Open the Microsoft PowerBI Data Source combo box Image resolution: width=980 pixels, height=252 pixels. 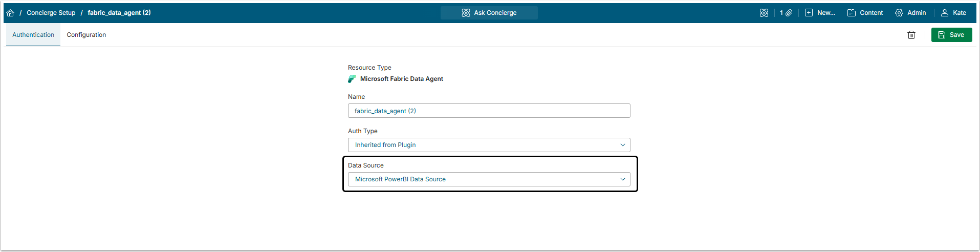(x=489, y=179)
